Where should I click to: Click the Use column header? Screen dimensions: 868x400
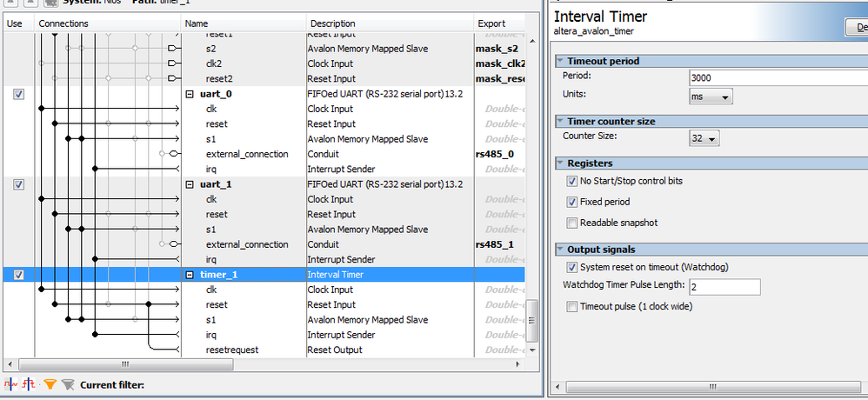click(x=19, y=23)
